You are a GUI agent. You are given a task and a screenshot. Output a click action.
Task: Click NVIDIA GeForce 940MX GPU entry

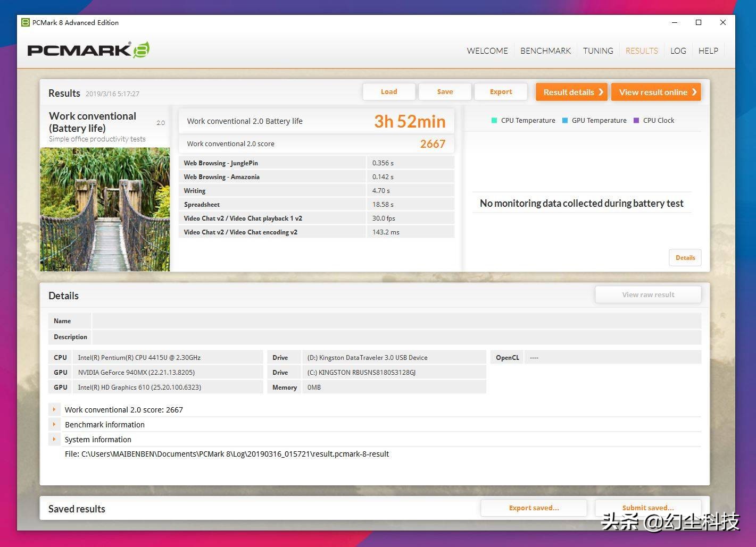(x=136, y=372)
